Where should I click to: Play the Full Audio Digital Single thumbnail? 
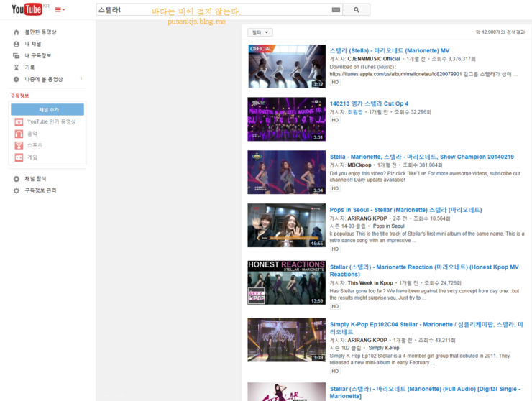coord(287,392)
